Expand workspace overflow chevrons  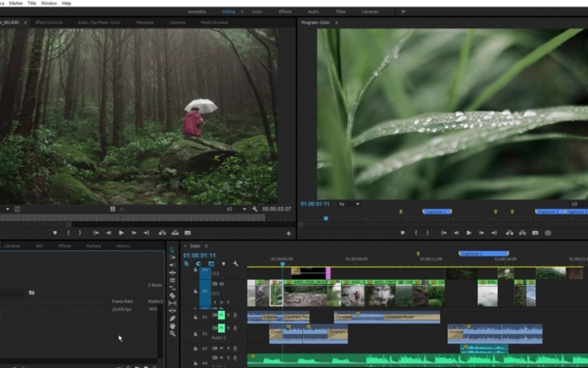pyautogui.click(x=403, y=12)
